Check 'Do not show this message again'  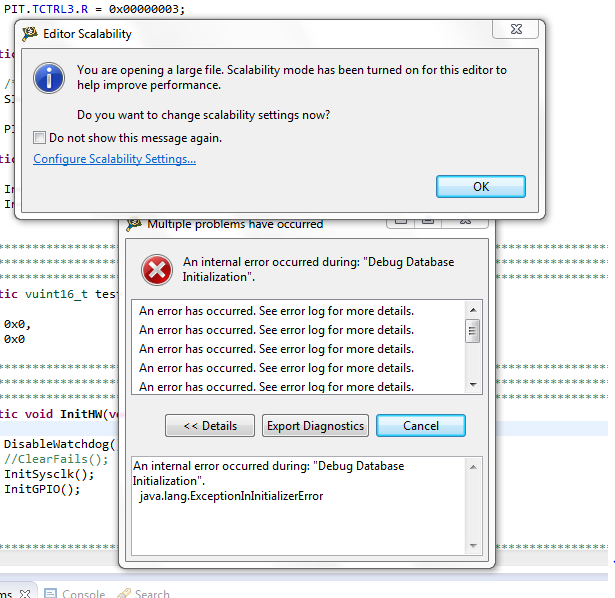[x=39, y=138]
